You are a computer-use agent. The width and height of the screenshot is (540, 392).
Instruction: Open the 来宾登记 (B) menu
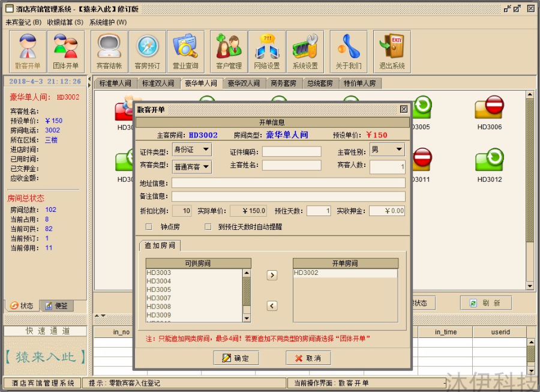23,22
